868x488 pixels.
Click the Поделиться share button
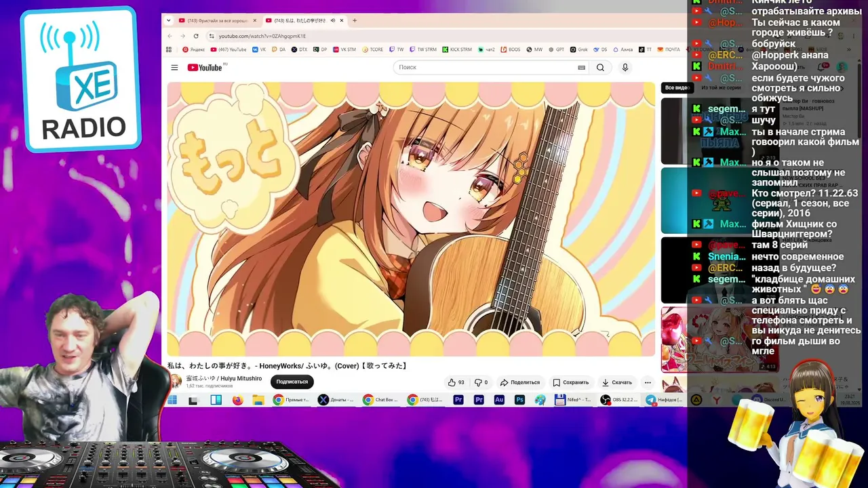tap(520, 382)
